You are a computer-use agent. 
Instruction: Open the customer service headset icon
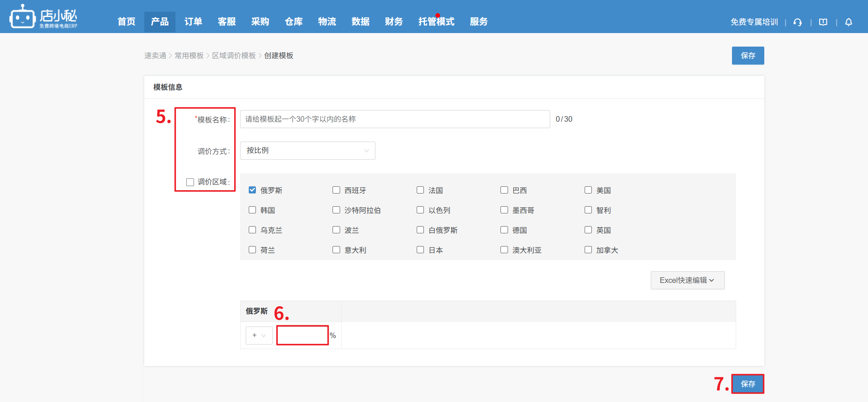point(797,22)
